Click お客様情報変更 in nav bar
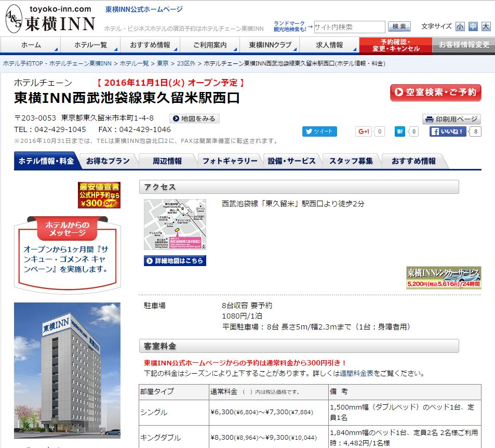 tap(464, 45)
